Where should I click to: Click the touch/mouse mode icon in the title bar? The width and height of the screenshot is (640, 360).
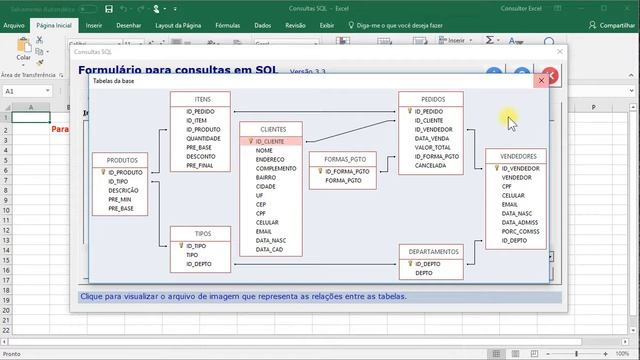point(156,9)
